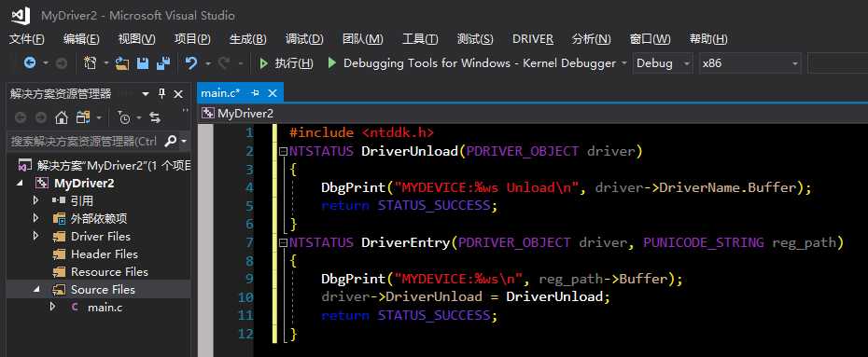Click green play icon before Debugging Tools
Image resolution: width=868 pixels, height=357 pixels.
pyautogui.click(x=332, y=63)
